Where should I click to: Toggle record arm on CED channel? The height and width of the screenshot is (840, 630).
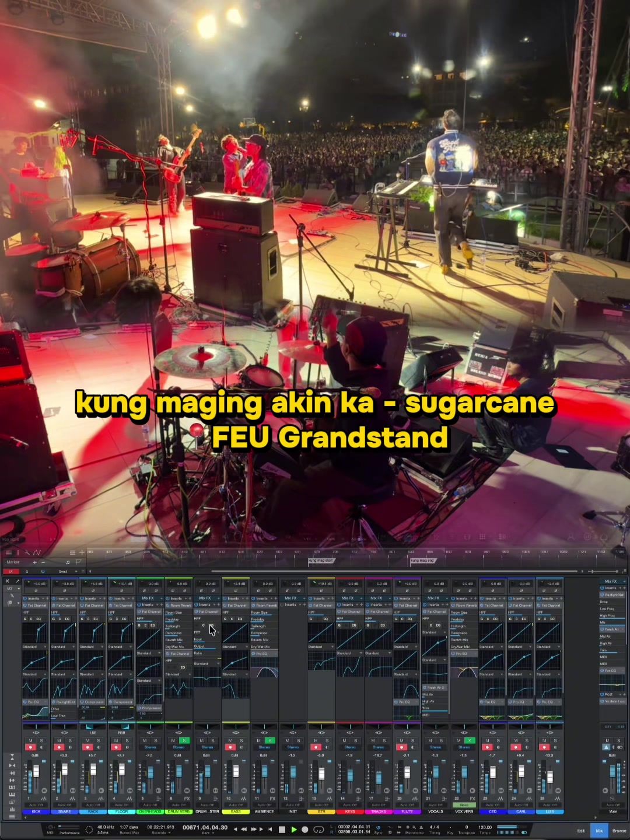click(x=488, y=747)
